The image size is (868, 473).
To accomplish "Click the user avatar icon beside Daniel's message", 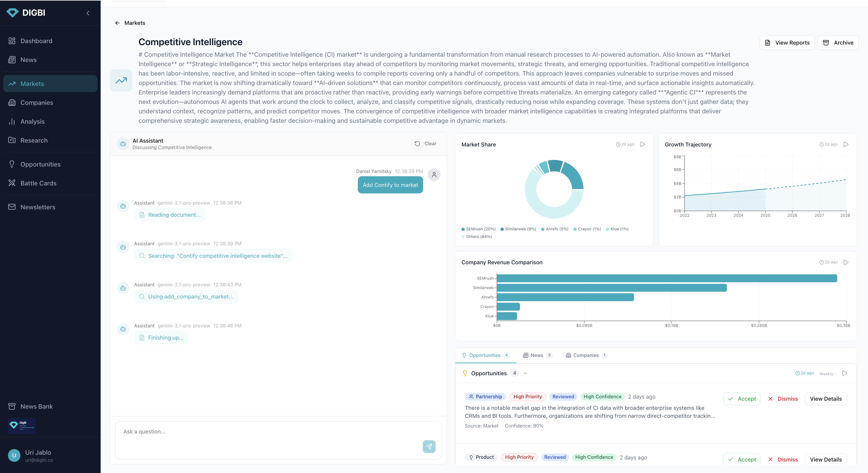I will 434,174.
